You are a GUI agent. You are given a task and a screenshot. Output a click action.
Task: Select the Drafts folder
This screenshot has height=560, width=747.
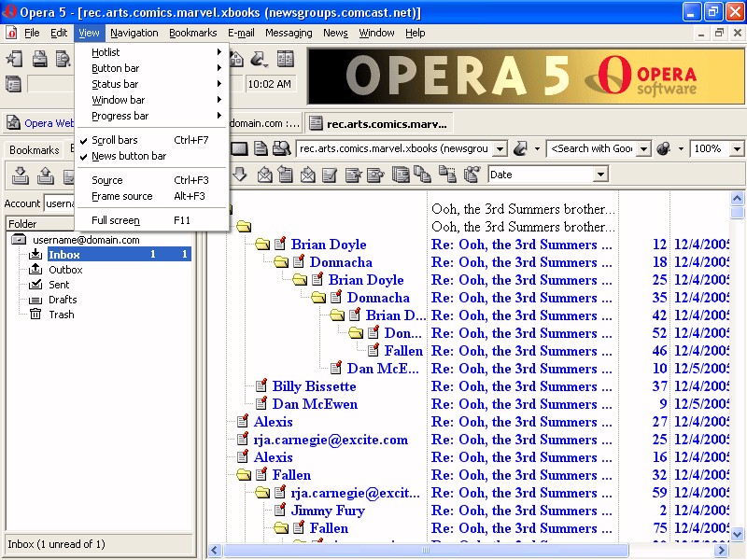[x=63, y=300]
